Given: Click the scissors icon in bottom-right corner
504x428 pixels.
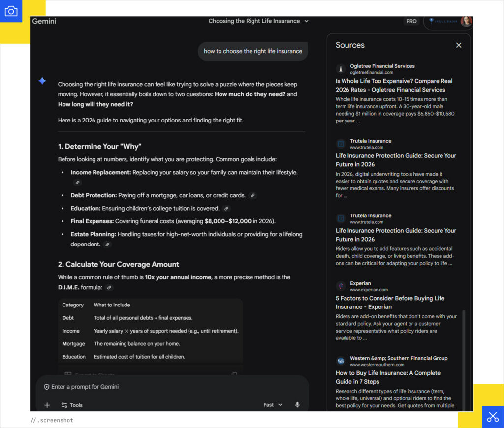Looking at the screenshot, I should click(x=493, y=417).
